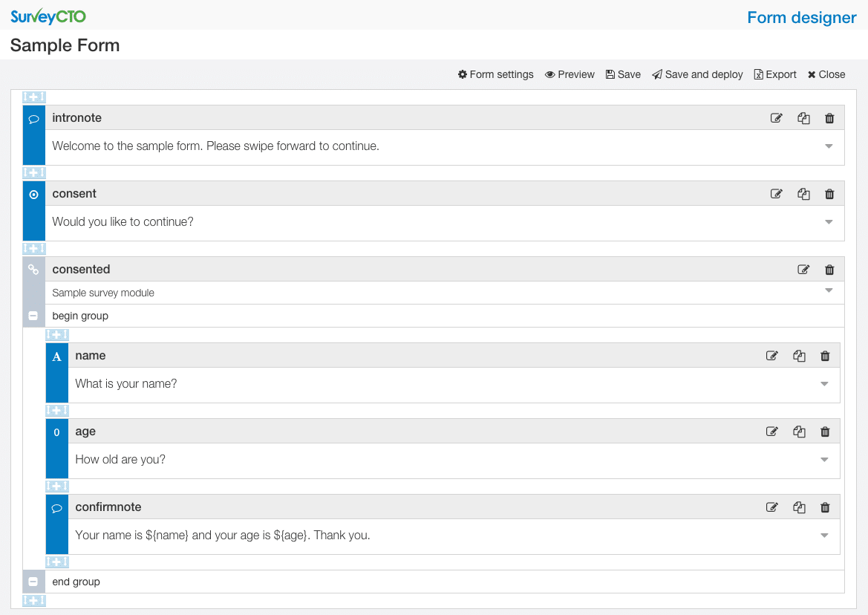Add a field between intronote and consent
868x615 pixels.
click(33, 173)
